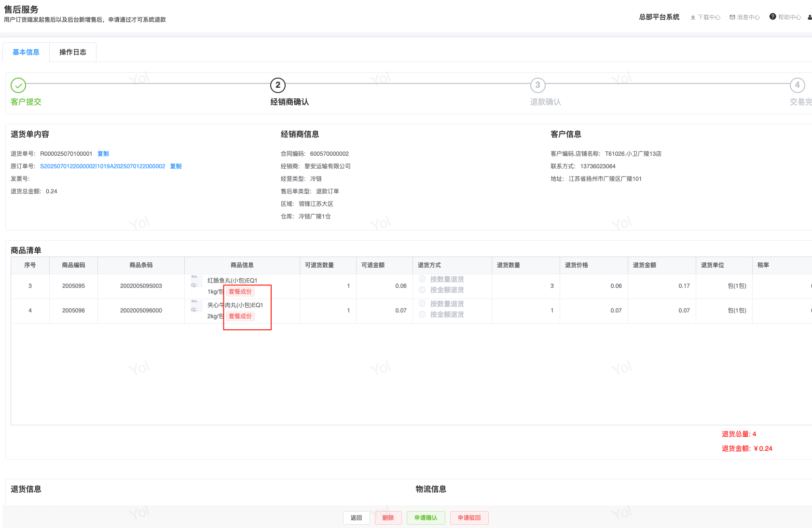Click the 帮助中心 question mark icon
Viewport: 812px width, 528px height.
(772, 17)
